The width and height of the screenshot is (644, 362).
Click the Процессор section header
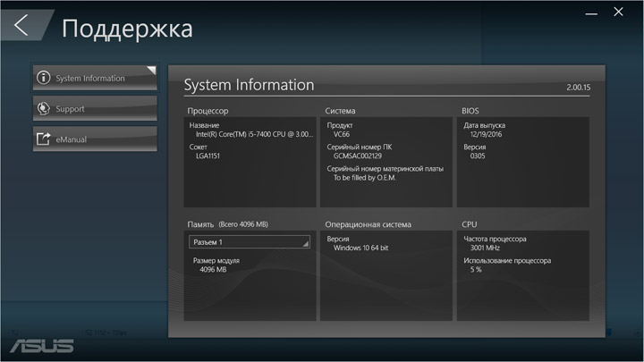click(x=208, y=111)
